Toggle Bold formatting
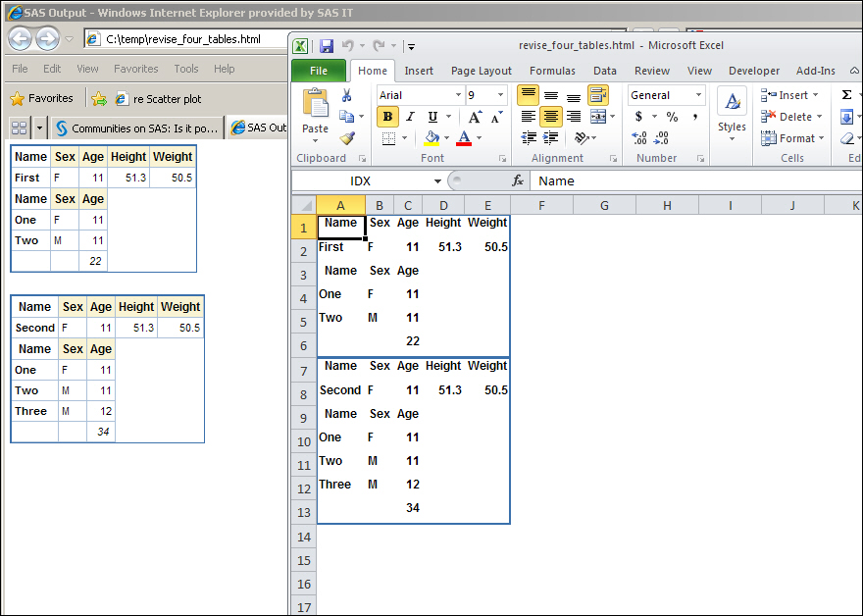 click(387, 117)
